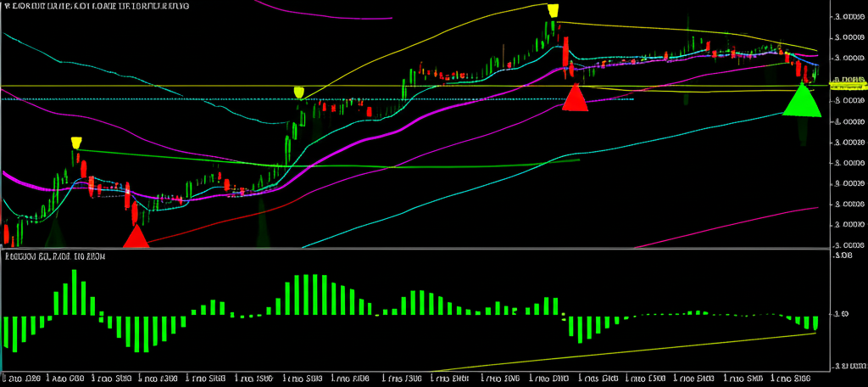Click the thick magenta moving average line
The width and height of the screenshot is (868, 387).
(x=356, y=140)
